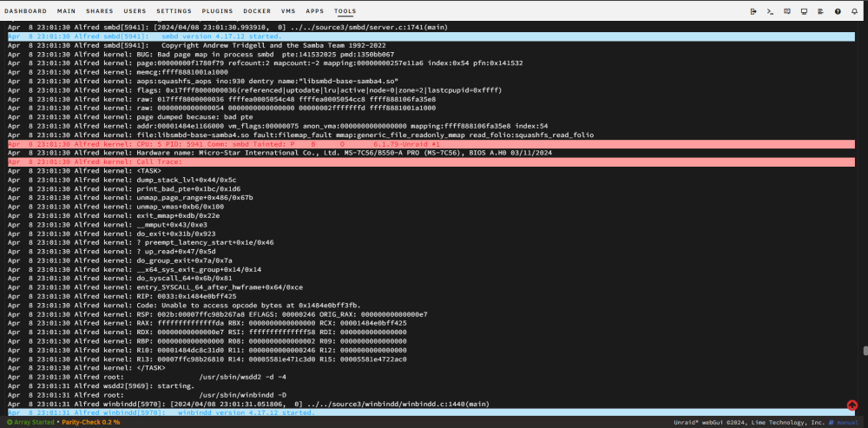The width and height of the screenshot is (868, 428).
Task: Click the red back-to-top arrow icon
Action: (x=852, y=405)
